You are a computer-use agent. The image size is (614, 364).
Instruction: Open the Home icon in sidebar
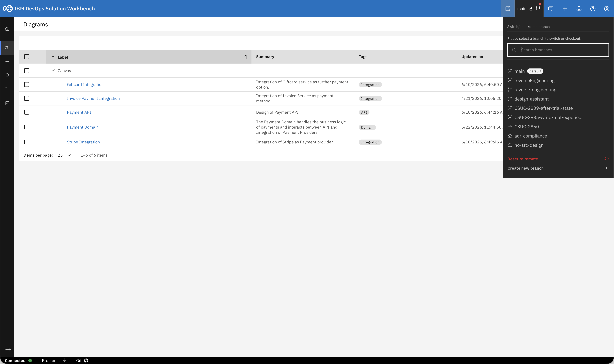click(7, 29)
